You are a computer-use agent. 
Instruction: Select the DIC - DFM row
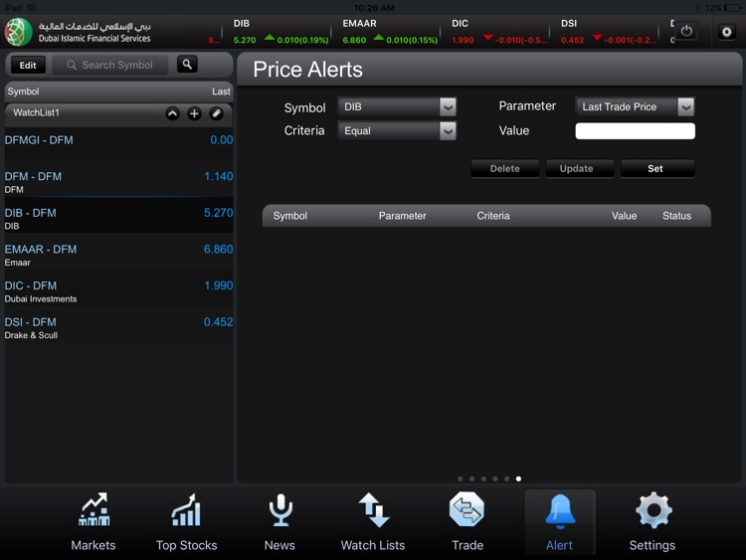click(x=118, y=289)
